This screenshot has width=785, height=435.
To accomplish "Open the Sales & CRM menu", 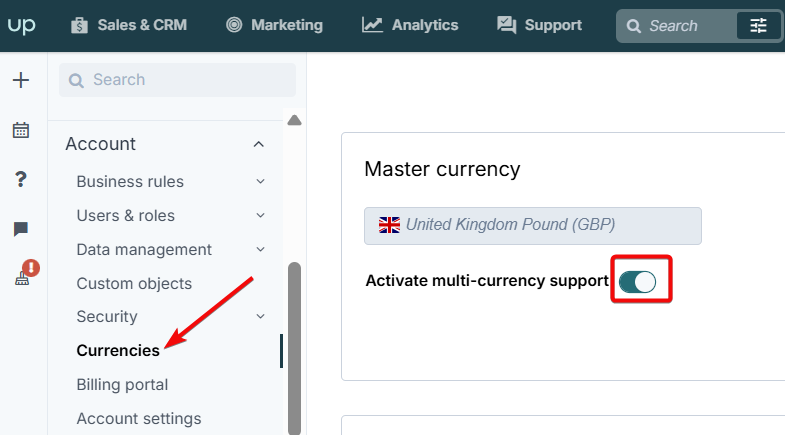I will click(x=129, y=25).
